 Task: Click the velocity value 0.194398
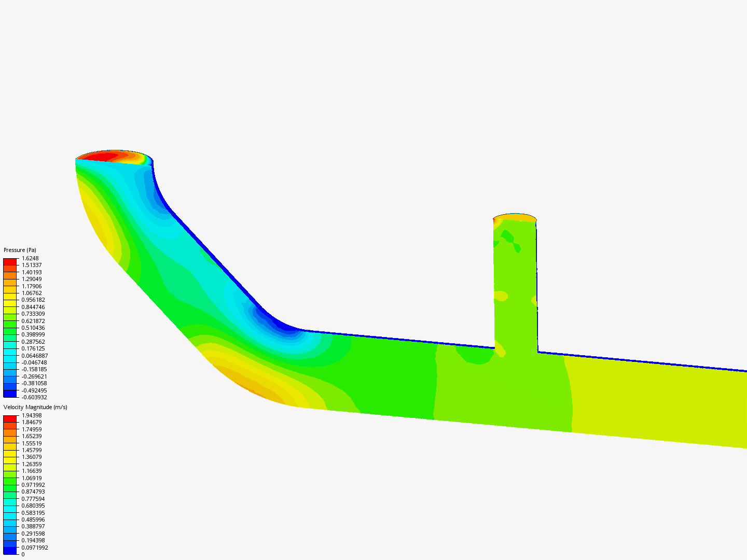[33, 540]
